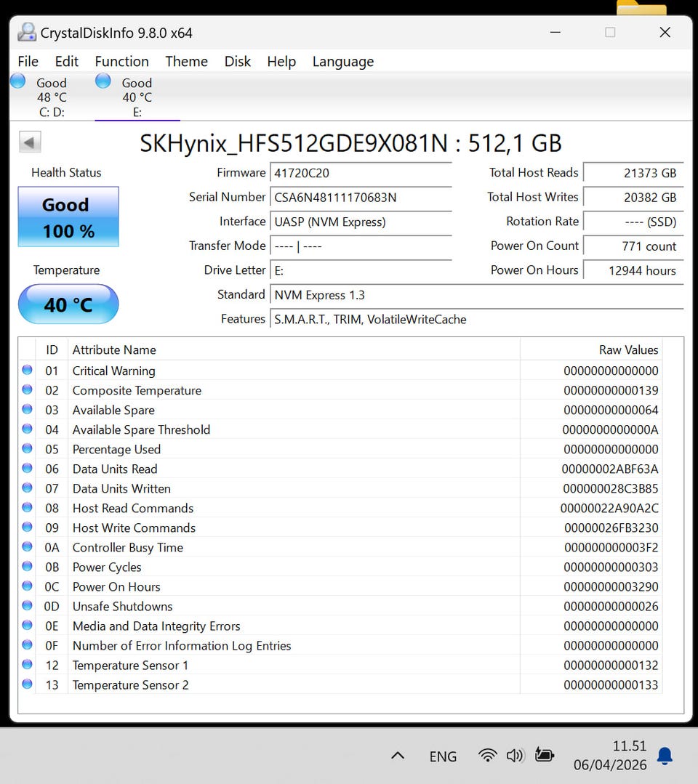
Task: Open the notification bell in taskbar
Action: click(x=665, y=756)
